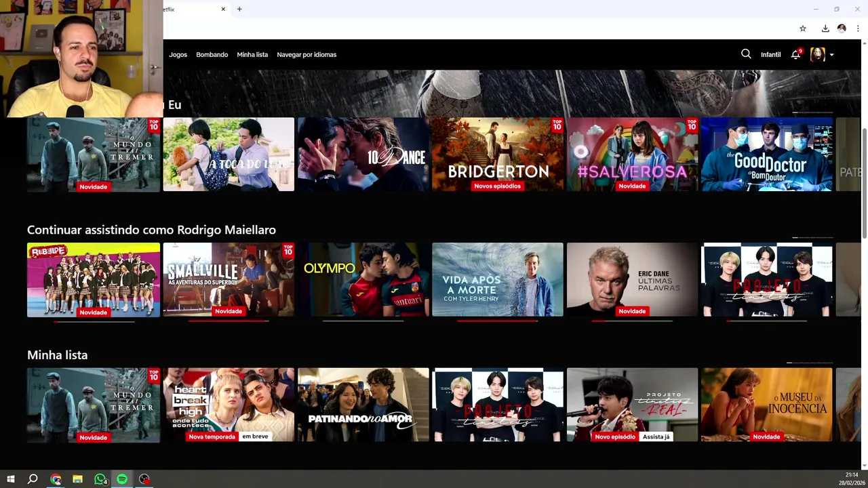Click the Vida Após a Morte progress bar
The width and height of the screenshot is (868, 488).
click(498, 321)
